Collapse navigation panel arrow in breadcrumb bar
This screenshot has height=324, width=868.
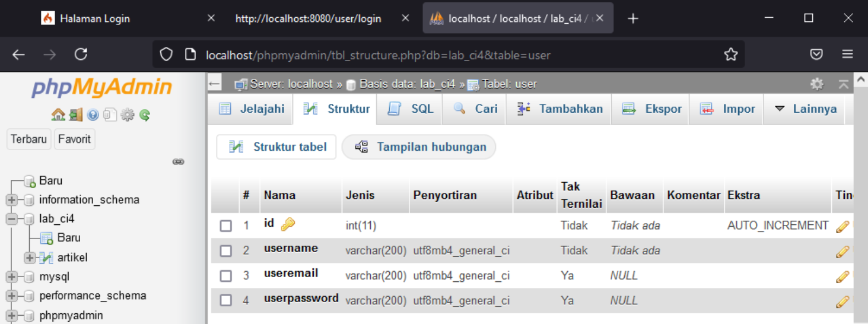pyautogui.click(x=214, y=84)
